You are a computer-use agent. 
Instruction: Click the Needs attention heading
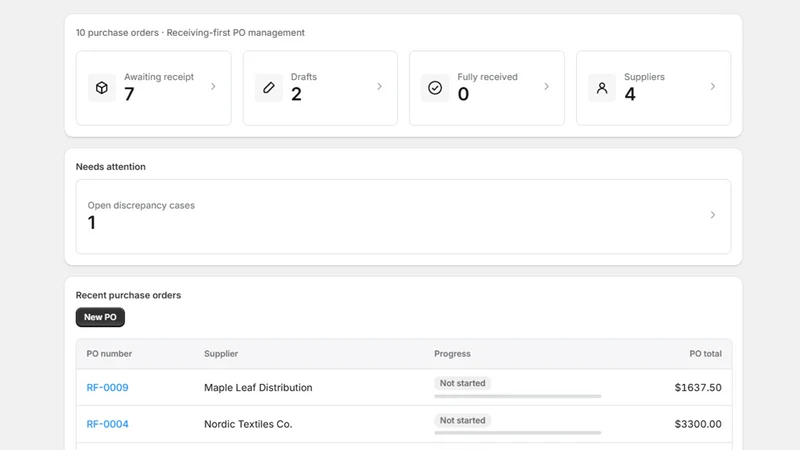pos(111,166)
